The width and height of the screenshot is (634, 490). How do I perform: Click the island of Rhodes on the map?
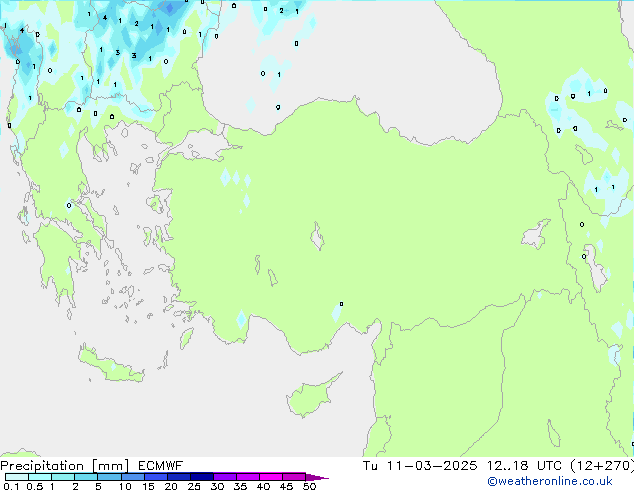coord(186,338)
